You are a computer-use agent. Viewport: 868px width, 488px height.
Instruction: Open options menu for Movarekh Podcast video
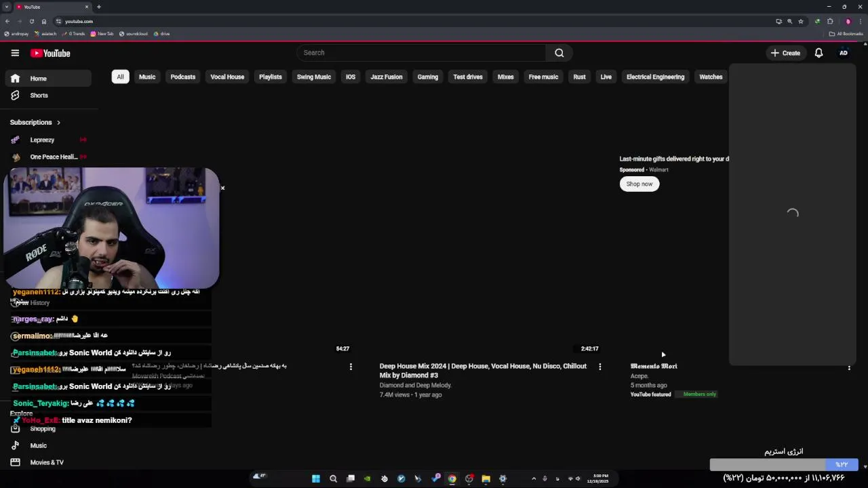[351, 367]
